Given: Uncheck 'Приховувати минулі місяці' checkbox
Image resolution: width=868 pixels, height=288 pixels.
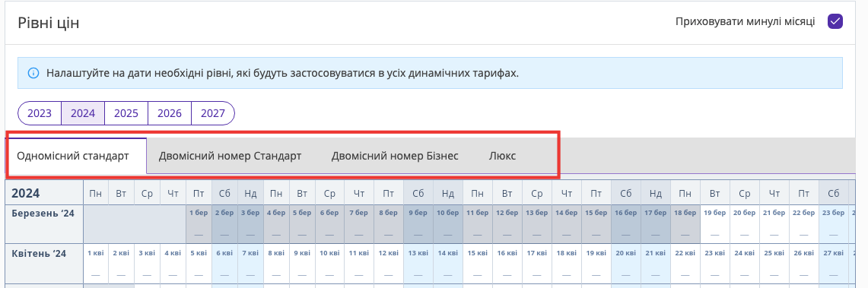Looking at the screenshot, I should [x=835, y=22].
